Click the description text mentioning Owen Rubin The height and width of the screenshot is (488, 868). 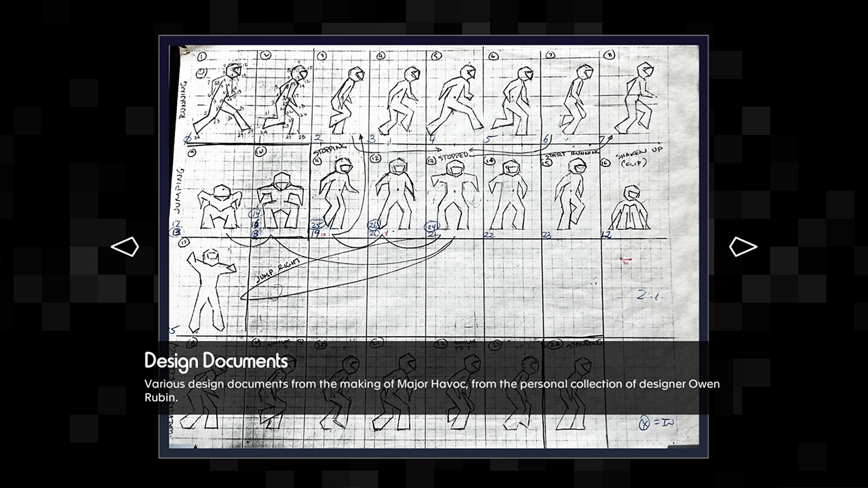coord(431,390)
